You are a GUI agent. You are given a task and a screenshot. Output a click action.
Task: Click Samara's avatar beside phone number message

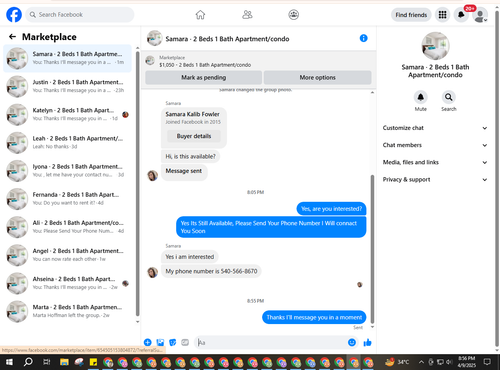click(153, 272)
